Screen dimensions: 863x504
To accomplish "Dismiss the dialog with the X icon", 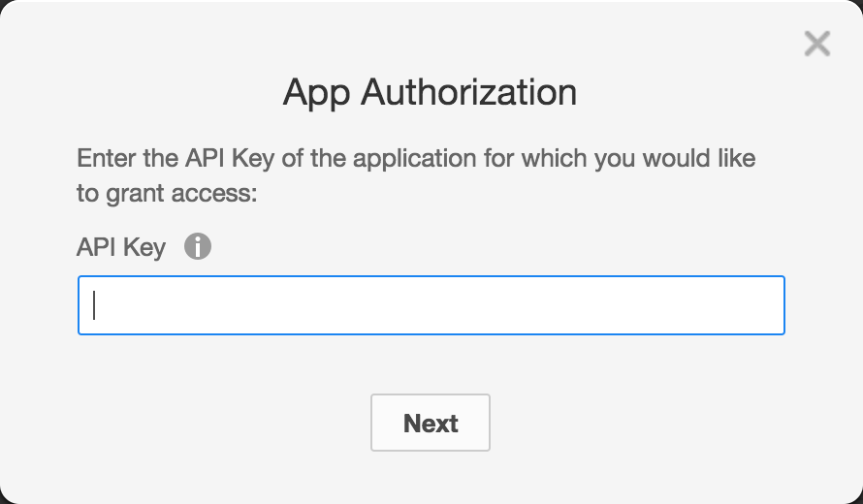I will point(816,44).
